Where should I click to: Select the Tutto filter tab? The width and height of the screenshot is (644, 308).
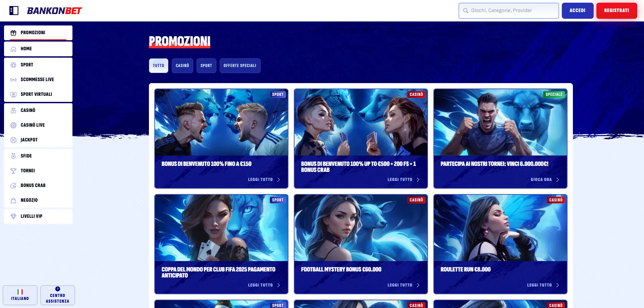point(159,66)
